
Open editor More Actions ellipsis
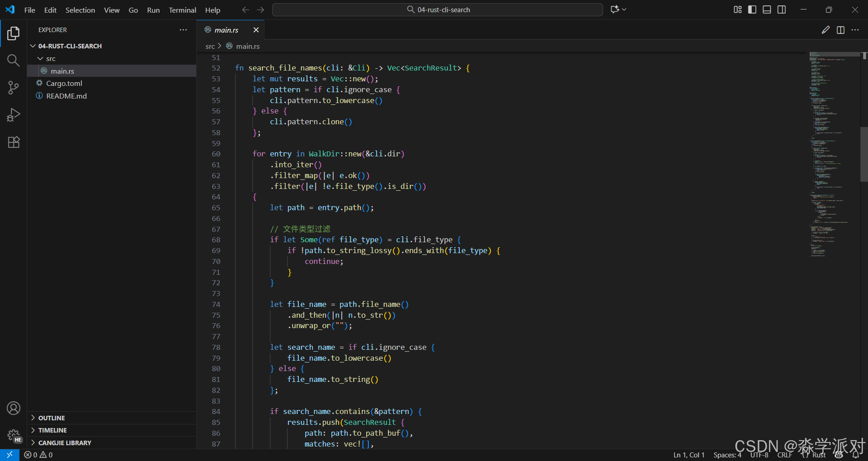pos(855,30)
